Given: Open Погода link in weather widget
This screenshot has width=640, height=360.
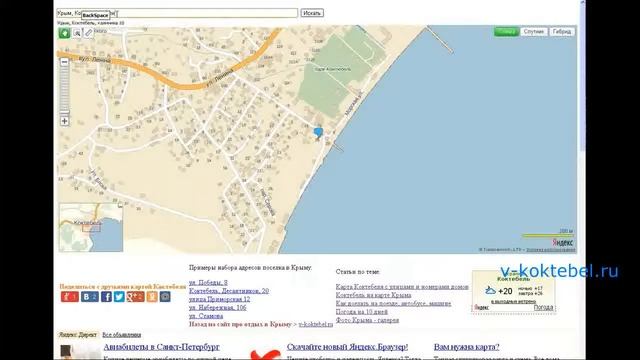Looking at the screenshot, I should click(543, 307).
